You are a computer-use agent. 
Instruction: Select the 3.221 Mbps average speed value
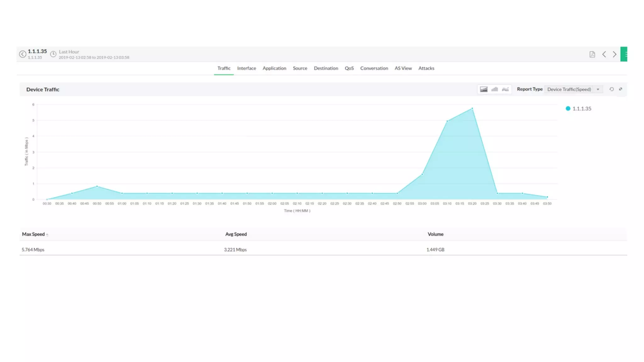(235, 250)
